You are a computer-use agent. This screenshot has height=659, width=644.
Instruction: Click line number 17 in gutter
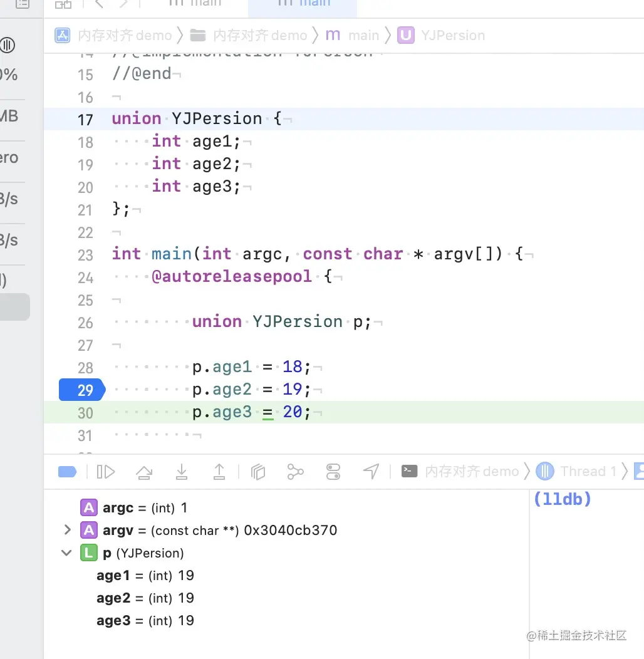coord(85,120)
